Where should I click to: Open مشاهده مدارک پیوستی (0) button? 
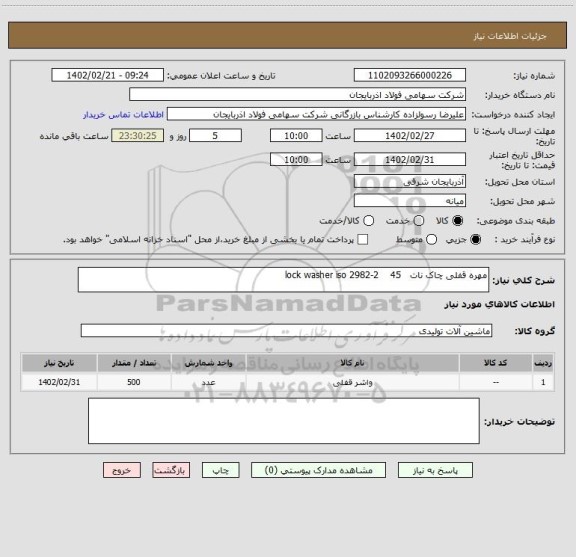(318, 470)
